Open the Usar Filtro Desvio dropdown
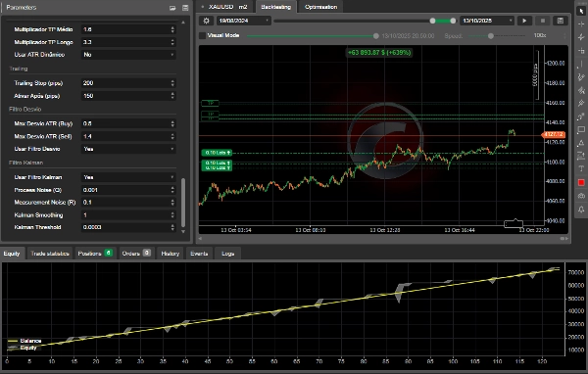The image size is (588, 374). [x=128, y=149]
